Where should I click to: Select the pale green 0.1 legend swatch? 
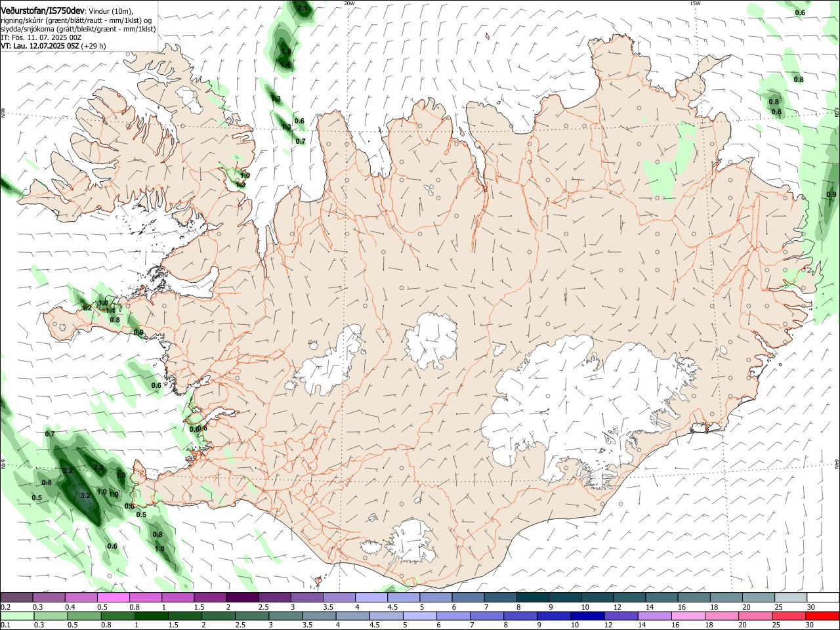(17, 616)
